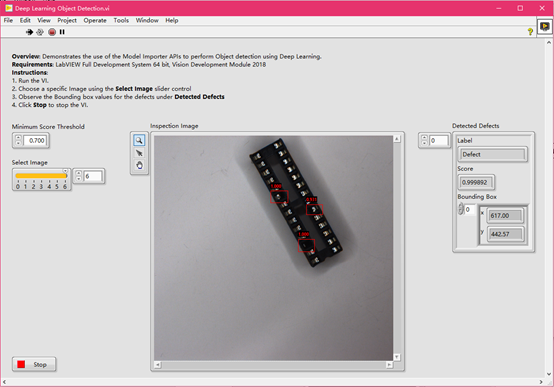The image size is (554, 387).
Task: Increment the Minimum Score Threshold stepper
Action: pyautogui.click(x=18, y=138)
